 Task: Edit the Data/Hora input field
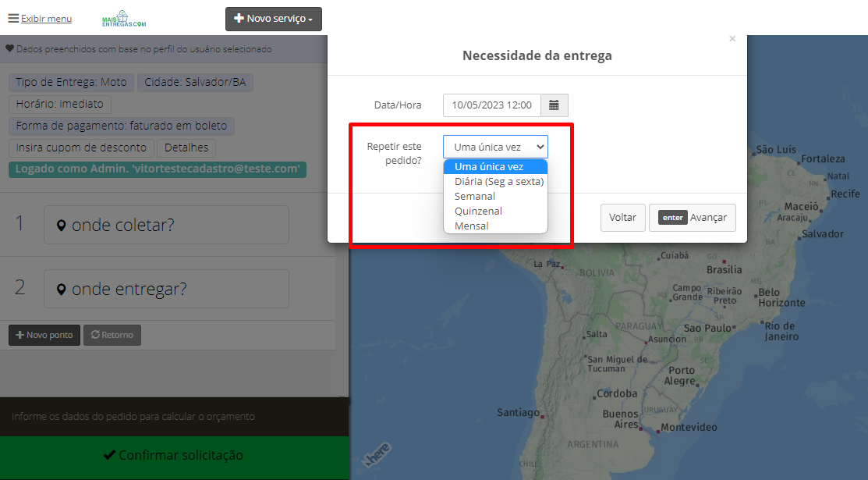coord(492,105)
